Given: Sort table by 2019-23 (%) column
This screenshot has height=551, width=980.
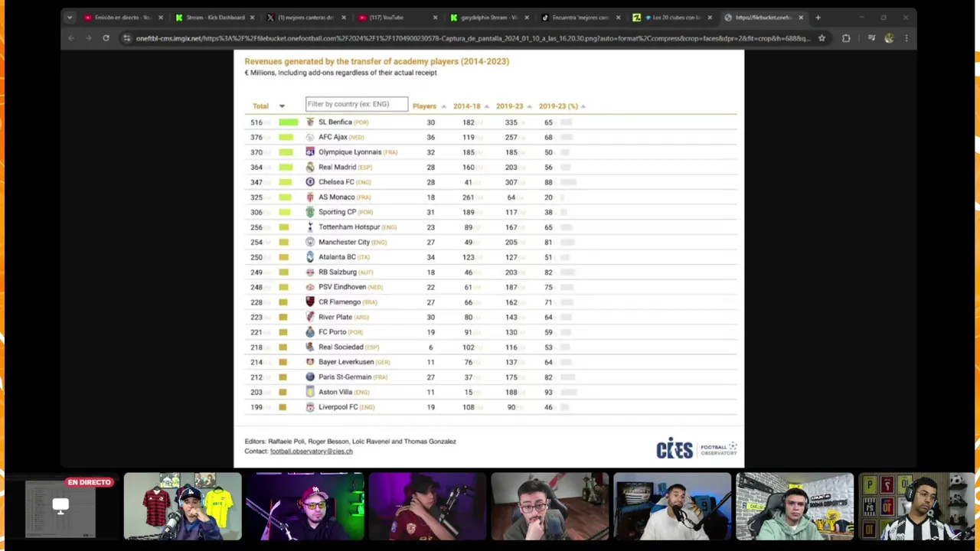Looking at the screenshot, I should (x=562, y=106).
